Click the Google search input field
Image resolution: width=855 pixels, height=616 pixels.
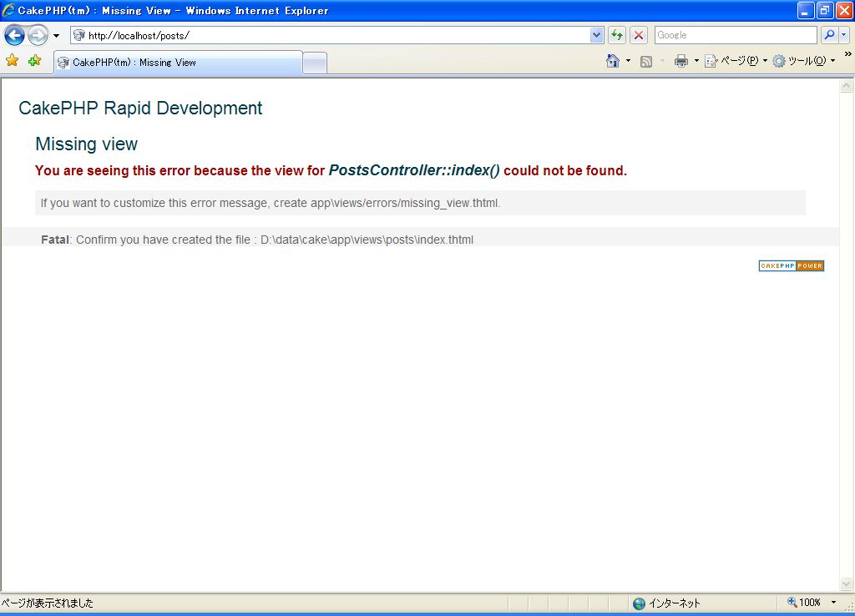(735, 35)
